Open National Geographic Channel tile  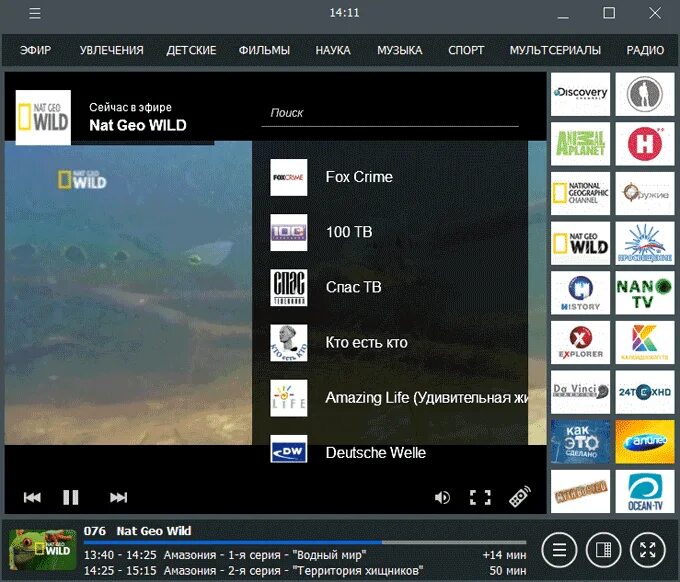point(580,193)
